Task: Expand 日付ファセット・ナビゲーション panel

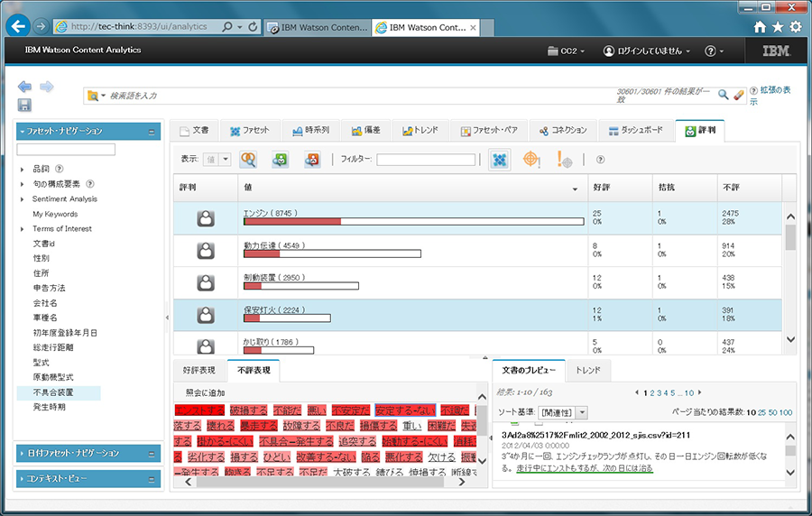Action: pos(88,453)
